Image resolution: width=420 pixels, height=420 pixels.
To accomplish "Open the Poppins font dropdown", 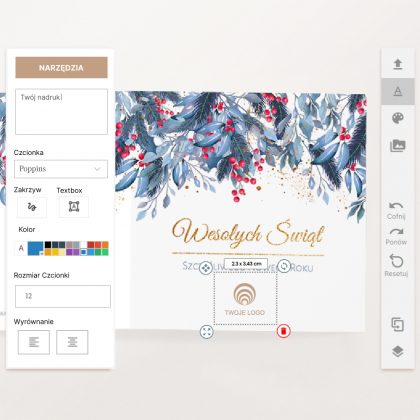I will [x=61, y=169].
